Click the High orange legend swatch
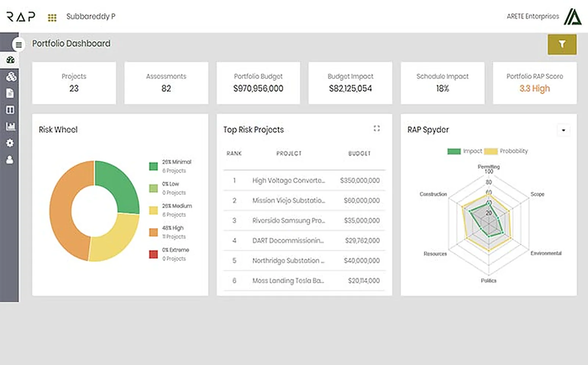Screen dimensions: 588x365 [x=154, y=232]
